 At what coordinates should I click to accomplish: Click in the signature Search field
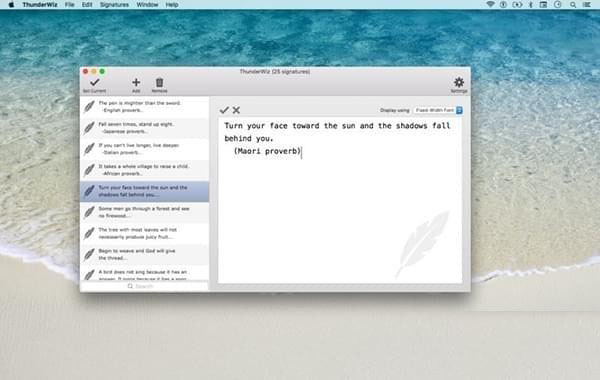point(145,286)
